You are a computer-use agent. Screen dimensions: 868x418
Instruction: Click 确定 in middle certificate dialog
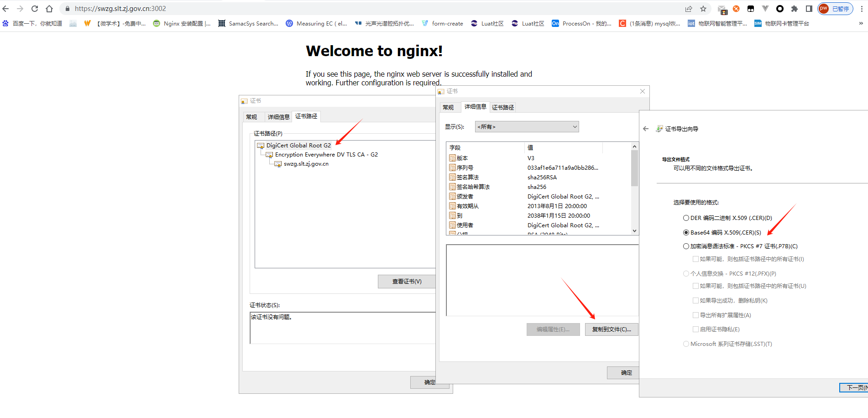tap(623, 373)
